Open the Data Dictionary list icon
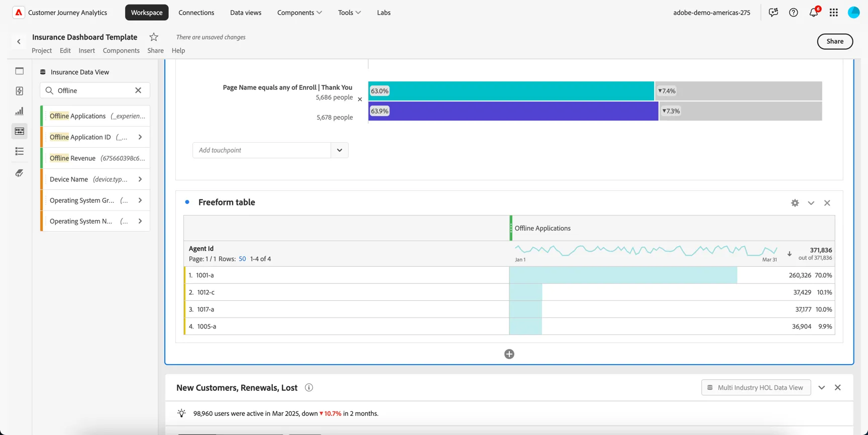 (20, 151)
